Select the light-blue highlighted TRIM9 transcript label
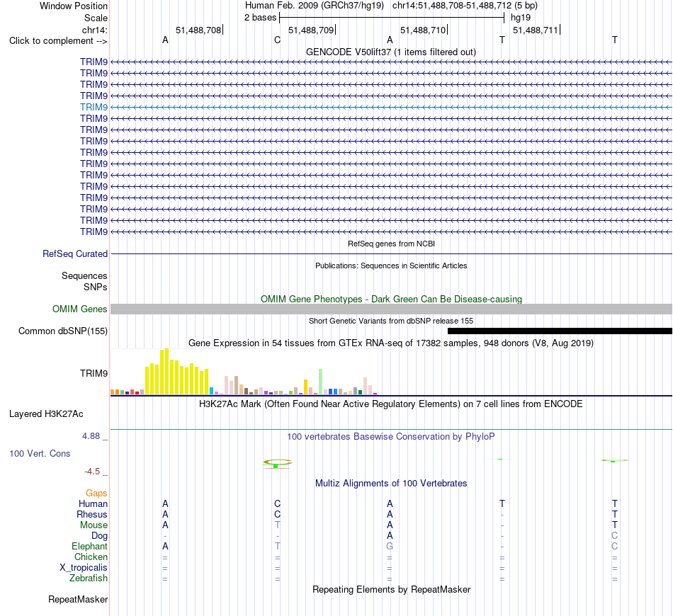This screenshot has height=616, width=673. (94, 107)
